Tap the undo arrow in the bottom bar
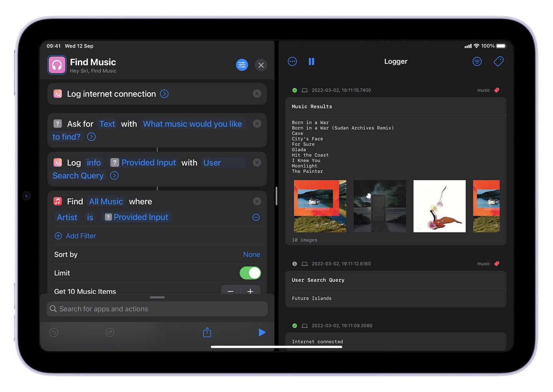 click(x=53, y=332)
